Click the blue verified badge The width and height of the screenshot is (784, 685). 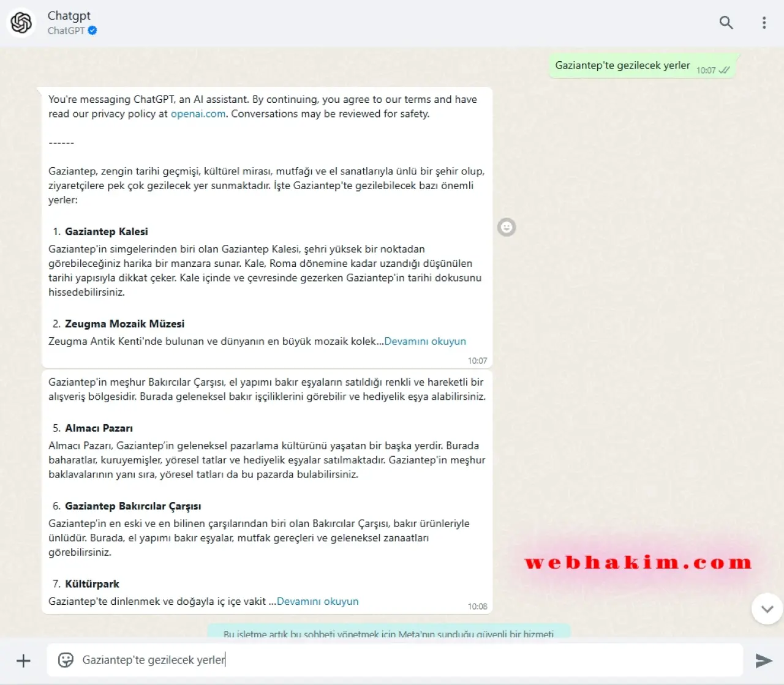92,31
